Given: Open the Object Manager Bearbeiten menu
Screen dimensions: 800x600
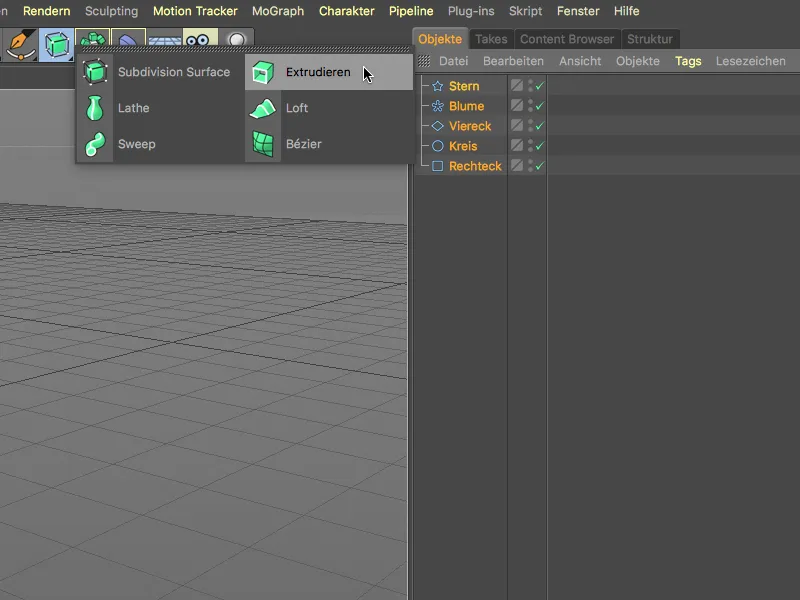Looking at the screenshot, I should point(513,61).
